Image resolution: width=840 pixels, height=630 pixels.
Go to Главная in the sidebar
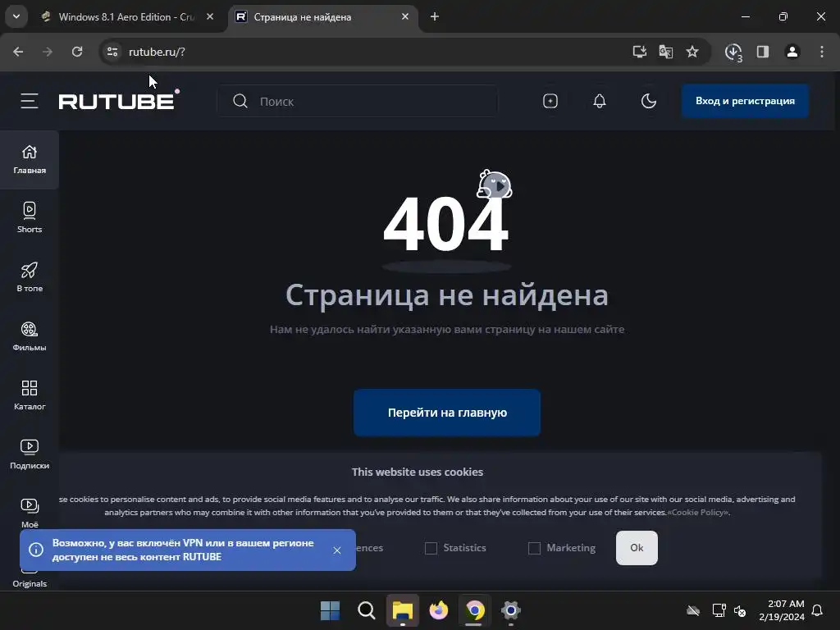click(30, 160)
